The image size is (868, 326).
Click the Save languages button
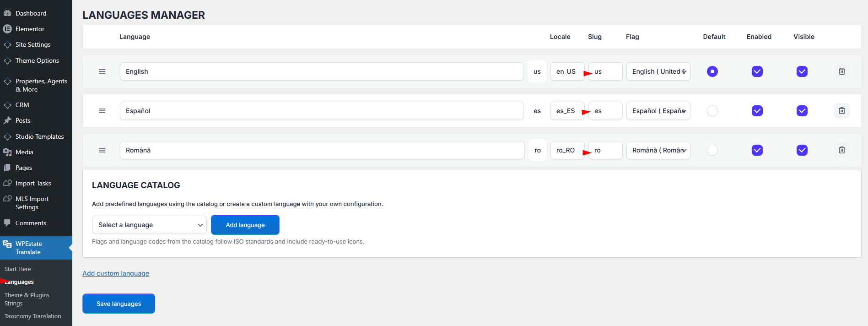pos(119,304)
